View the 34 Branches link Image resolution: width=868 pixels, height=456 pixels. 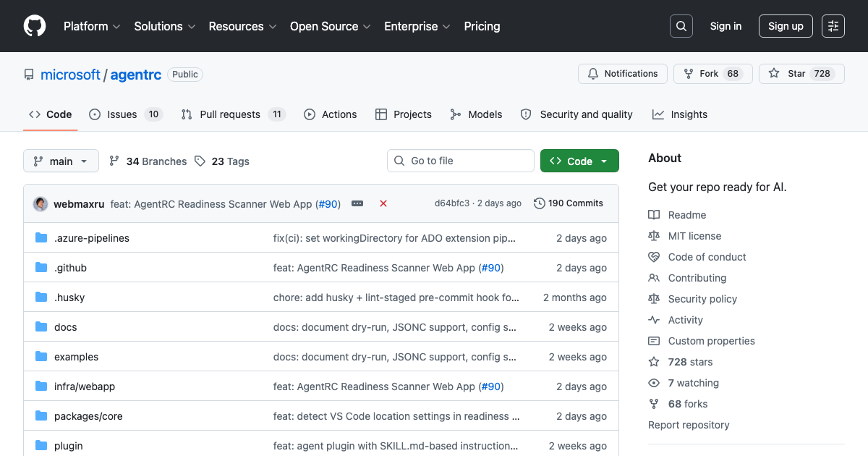pos(148,161)
